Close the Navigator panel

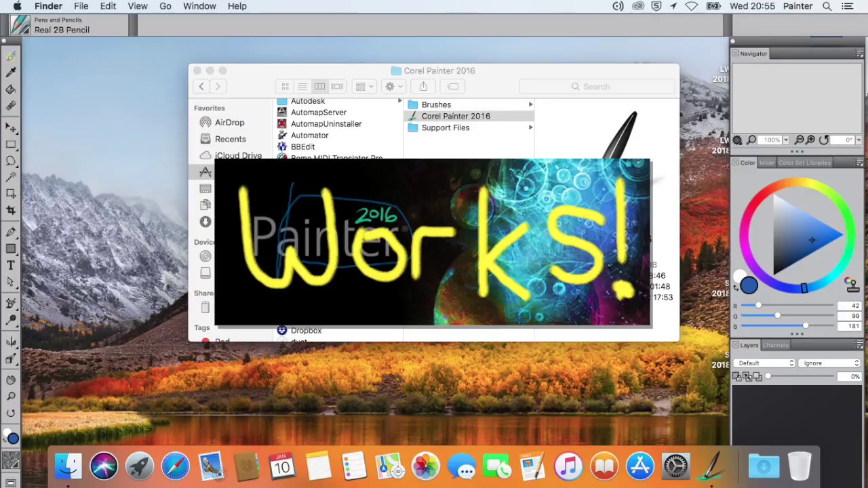734,54
